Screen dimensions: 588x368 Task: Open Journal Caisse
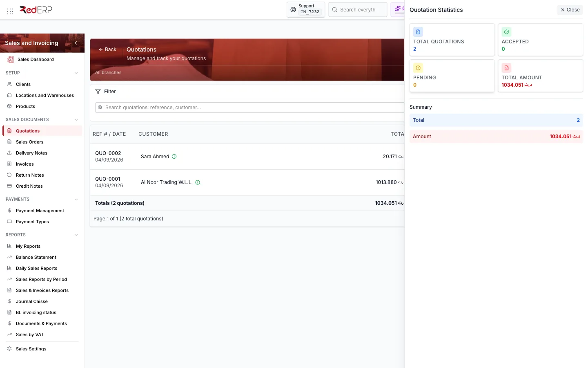coord(42,301)
